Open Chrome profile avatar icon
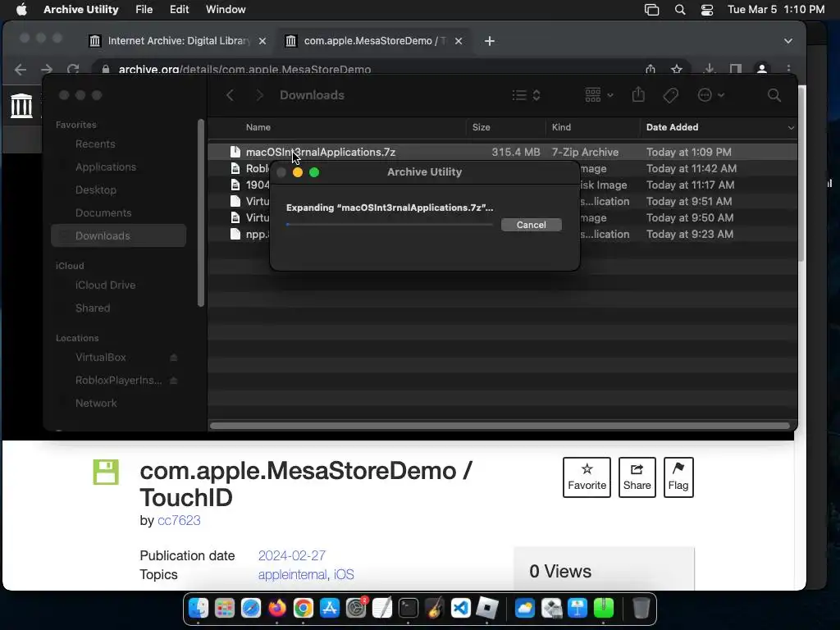Viewport: 840px width, 630px height. 762,69
